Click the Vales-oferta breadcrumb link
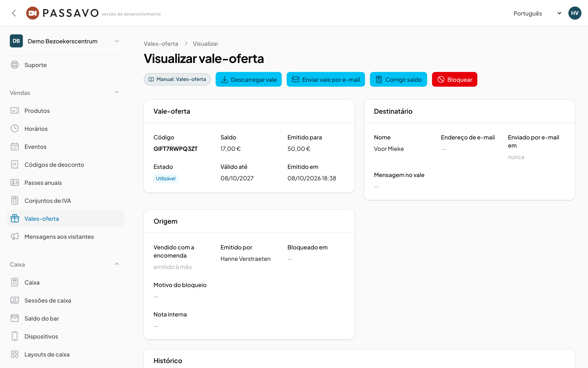This screenshot has width=588, height=368. [x=161, y=44]
